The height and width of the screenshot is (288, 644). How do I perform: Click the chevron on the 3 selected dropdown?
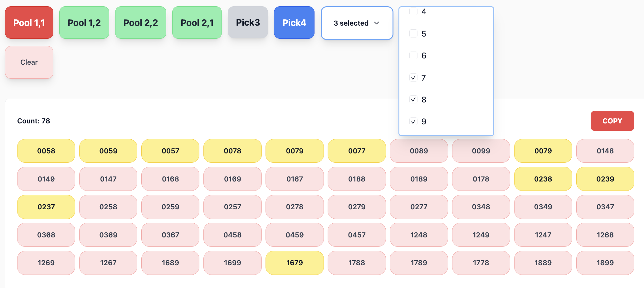(x=377, y=23)
